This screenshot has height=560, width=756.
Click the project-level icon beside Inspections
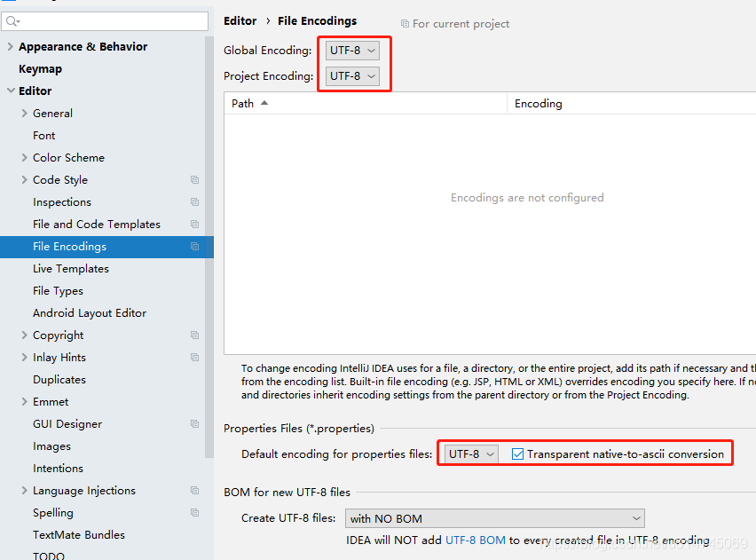(195, 202)
